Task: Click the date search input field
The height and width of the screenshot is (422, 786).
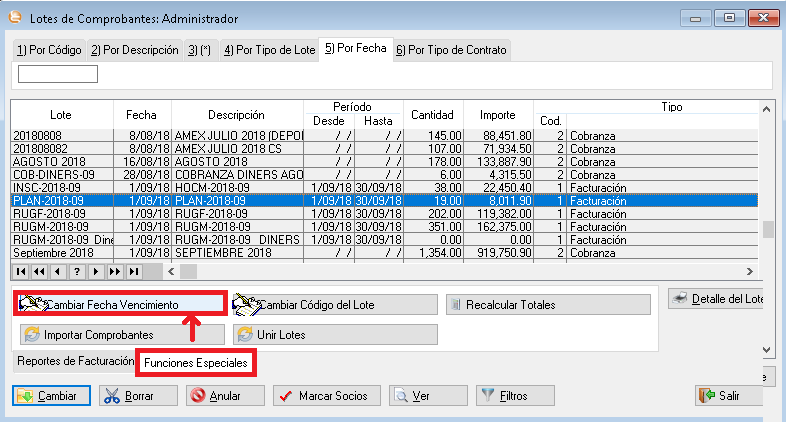Action: tap(58, 74)
